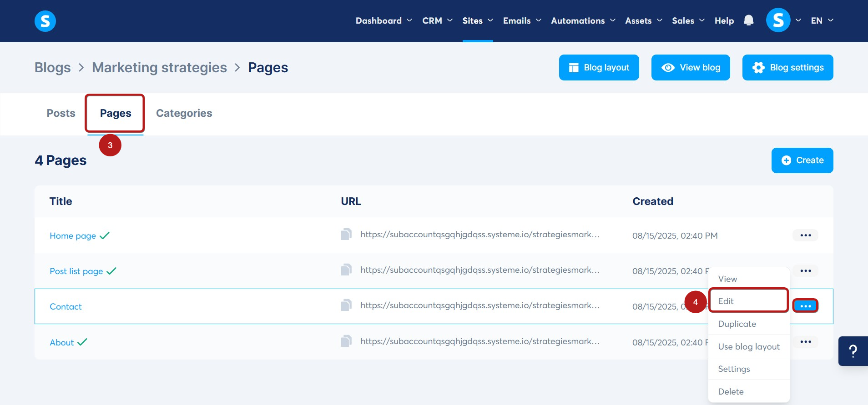
Task: Open the About page link
Action: coord(61,342)
